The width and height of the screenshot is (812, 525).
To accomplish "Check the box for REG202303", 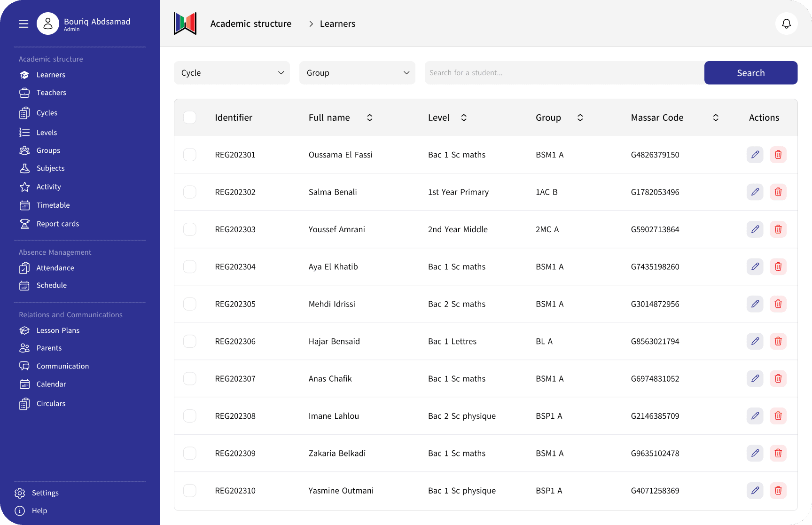I will point(190,229).
